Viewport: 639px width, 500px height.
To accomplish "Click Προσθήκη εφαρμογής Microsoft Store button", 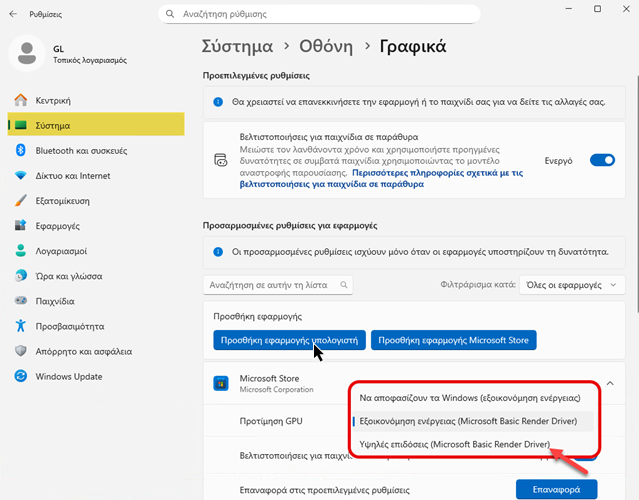I will point(453,340).
